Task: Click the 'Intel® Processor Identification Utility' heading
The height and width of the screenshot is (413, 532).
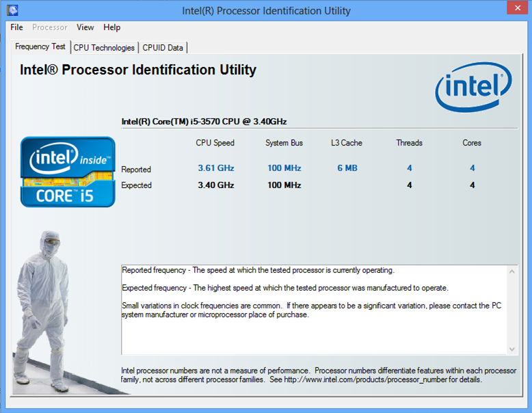Action: point(138,70)
